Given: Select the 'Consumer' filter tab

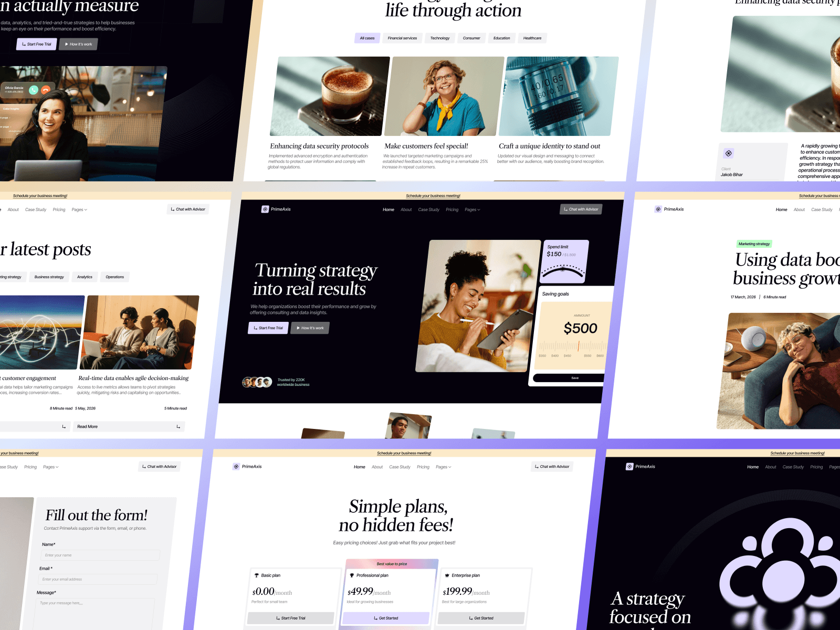Looking at the screenshot, I should pyautogui.click(x=471, y=38).
